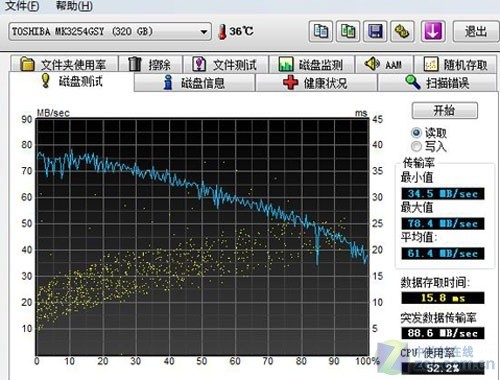Switch to the 健康状况 tab
The width and height of the screenshot is (500, 380).
[x=316, y=82]
